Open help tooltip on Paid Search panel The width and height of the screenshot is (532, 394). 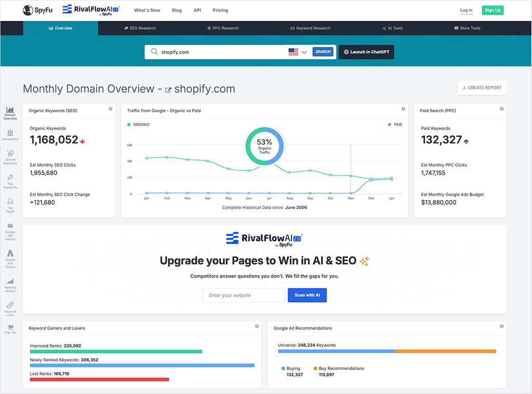click(x=501, y=108)
